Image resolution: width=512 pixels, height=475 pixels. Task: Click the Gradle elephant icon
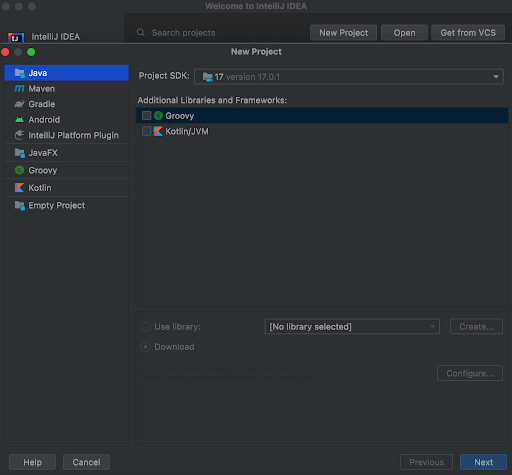click(19, 104)
